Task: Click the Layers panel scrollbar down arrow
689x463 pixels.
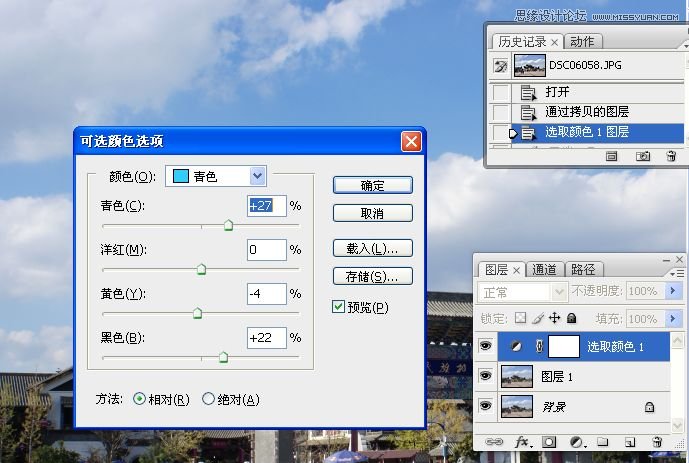Action: (677, 425)
